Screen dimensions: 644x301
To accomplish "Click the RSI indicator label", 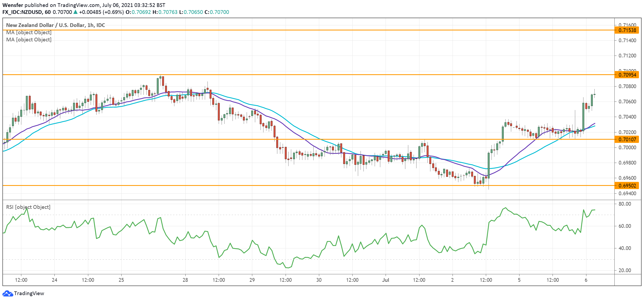I will coord(28,207).
